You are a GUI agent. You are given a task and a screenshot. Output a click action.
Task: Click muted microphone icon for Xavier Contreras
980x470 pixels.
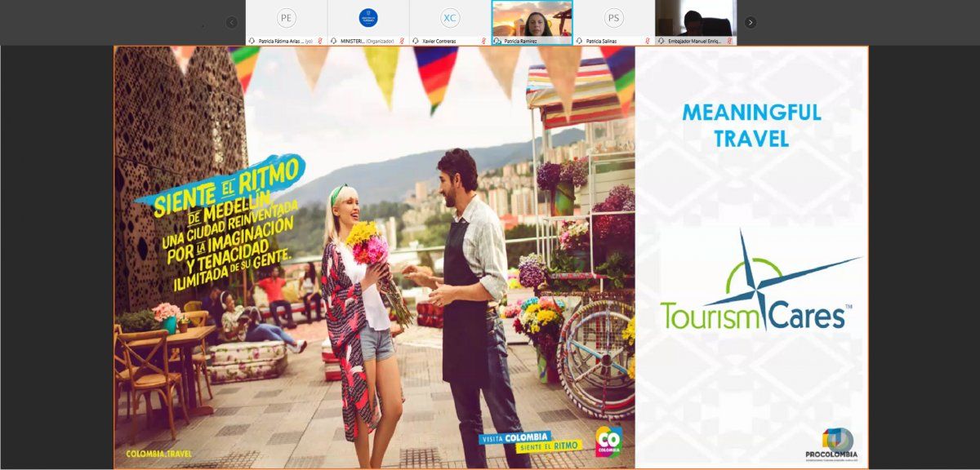(483, 41)
